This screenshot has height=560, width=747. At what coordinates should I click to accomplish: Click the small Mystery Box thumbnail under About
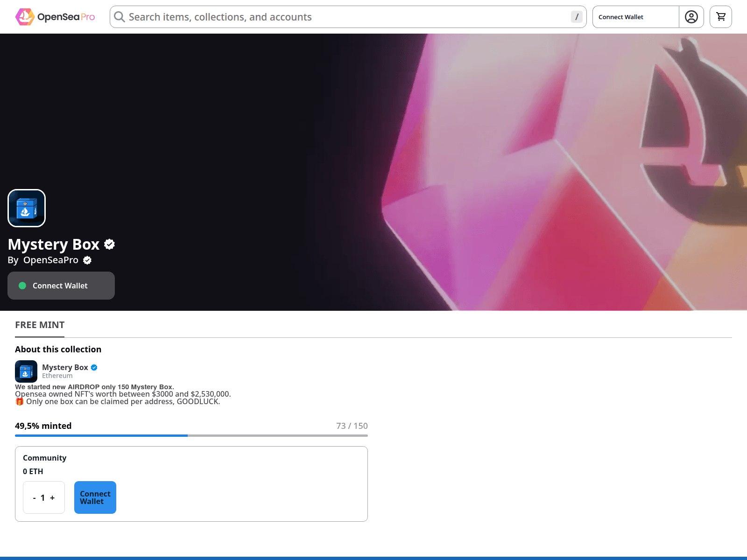(x=26, y=371)
